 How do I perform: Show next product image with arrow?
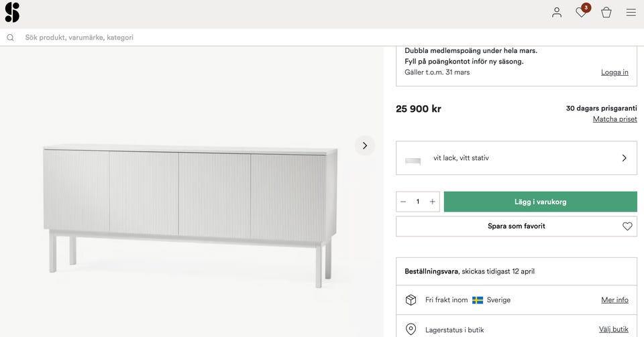pyautogui.click(x=365, y=145)
